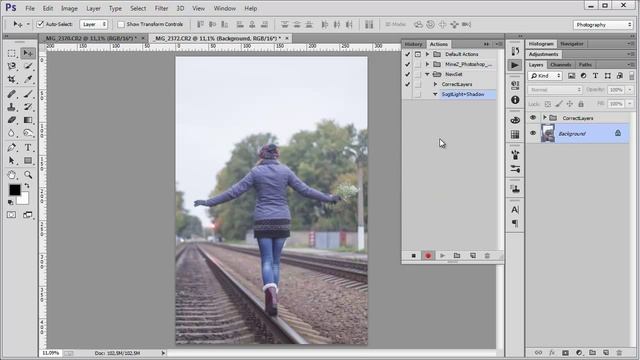Click the red Record button in Actions
Viewport: 640px width, 360px height.
tap(428, 256)
